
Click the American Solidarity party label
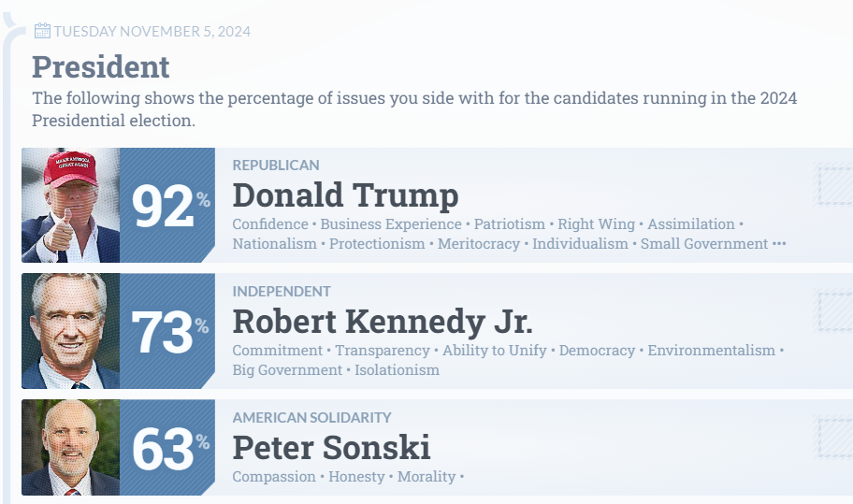pos(311,418)
